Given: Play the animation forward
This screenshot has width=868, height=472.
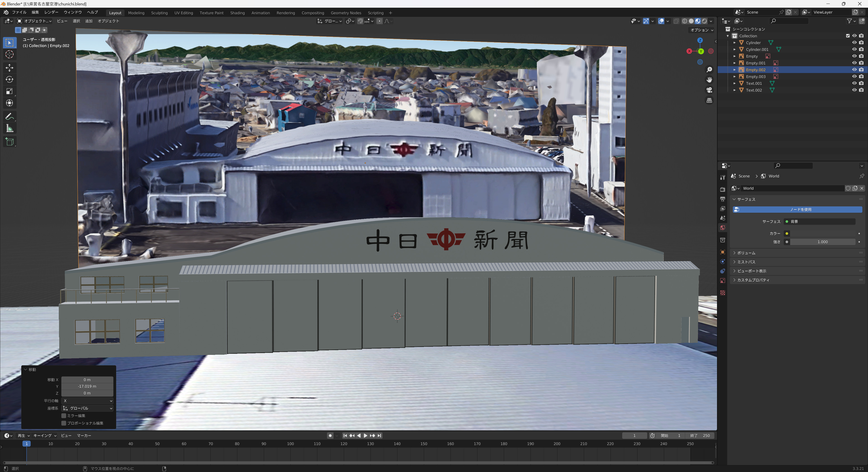Looking at the screenshot, I should pyautogui.click(x=365, y=436).
